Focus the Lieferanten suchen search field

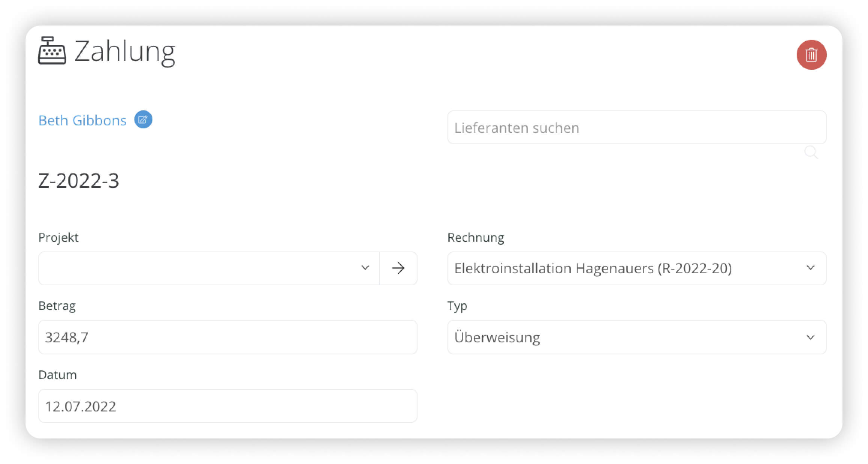[x=637, y=127]
